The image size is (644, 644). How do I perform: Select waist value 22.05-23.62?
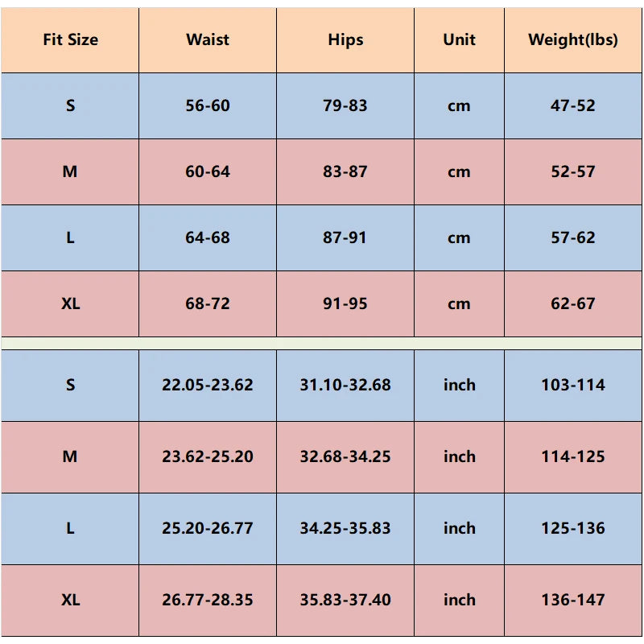point(208,386)
